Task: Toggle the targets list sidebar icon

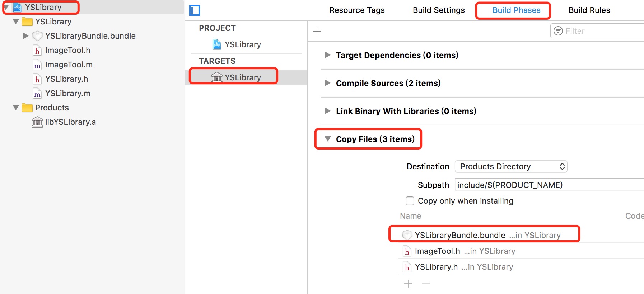Action: pos(195,10)
